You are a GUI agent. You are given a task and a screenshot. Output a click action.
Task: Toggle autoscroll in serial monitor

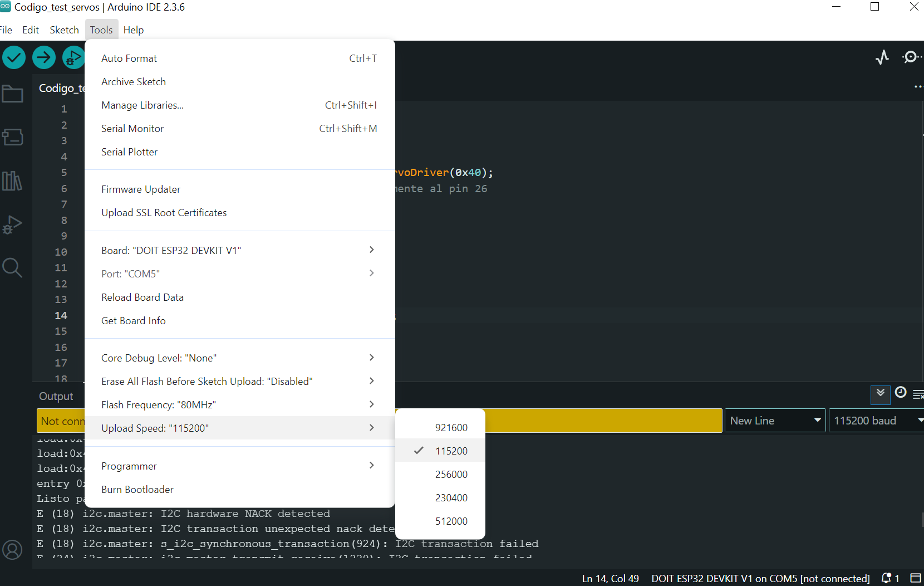pos(881,394)
